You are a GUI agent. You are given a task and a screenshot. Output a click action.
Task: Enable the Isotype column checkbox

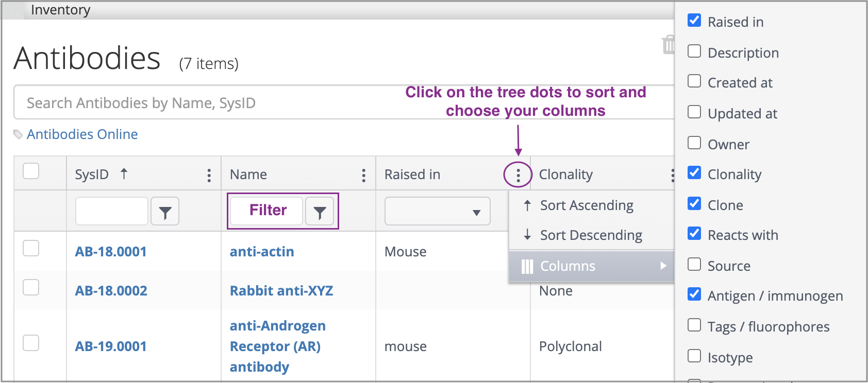[694, 356]
